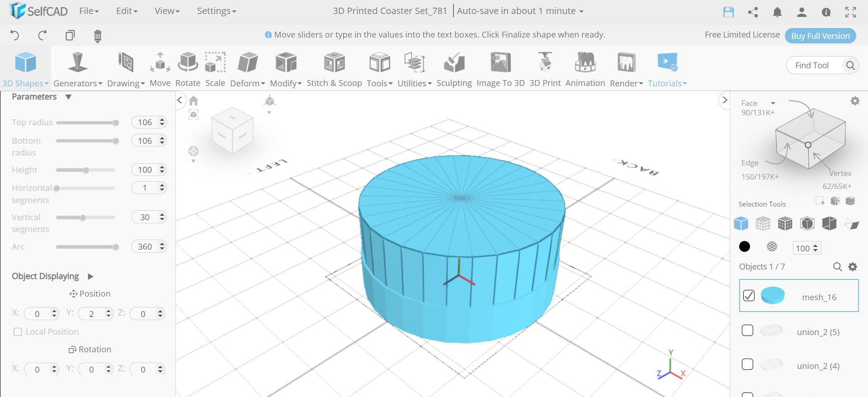Collapse the right panel with the arrow
Viewport: 868px width, 397px height.
[x=725, y=100]
